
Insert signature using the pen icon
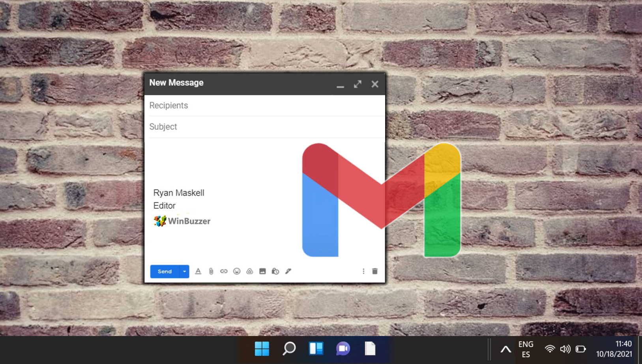click(288, 271)
